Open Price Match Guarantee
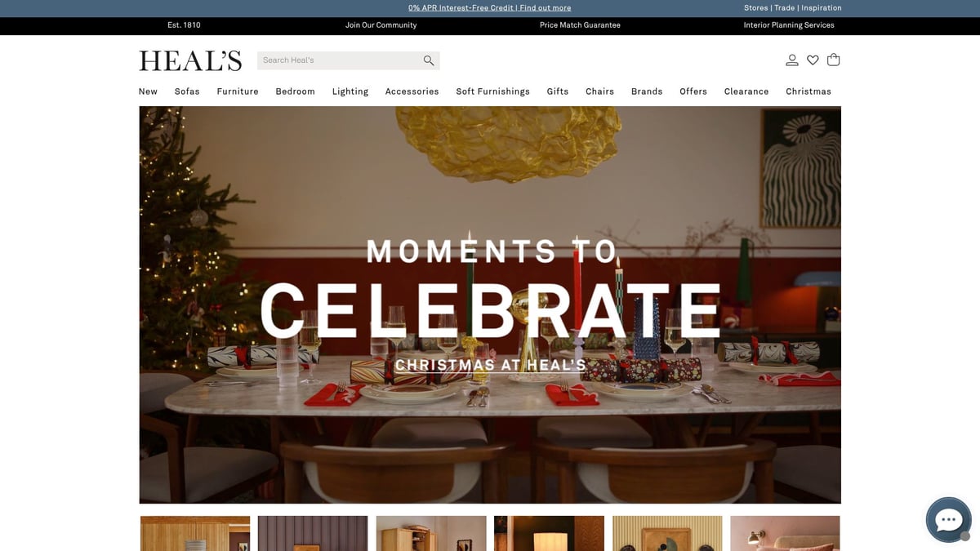This screenshot has width=980, height=551. (580, 25)
